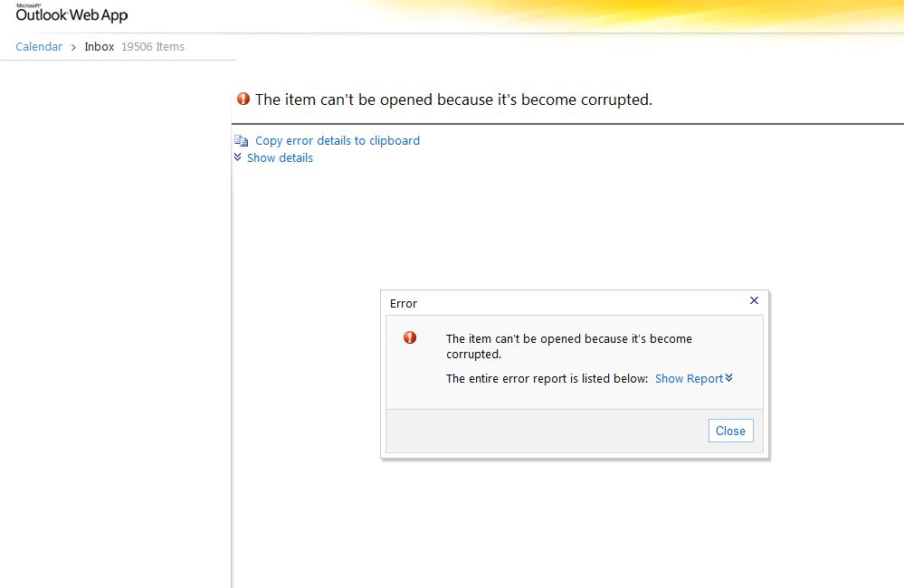Click the red error icon inside the Error dialog
The height and width of the screenshot is (588, 904).
[410, 337]
